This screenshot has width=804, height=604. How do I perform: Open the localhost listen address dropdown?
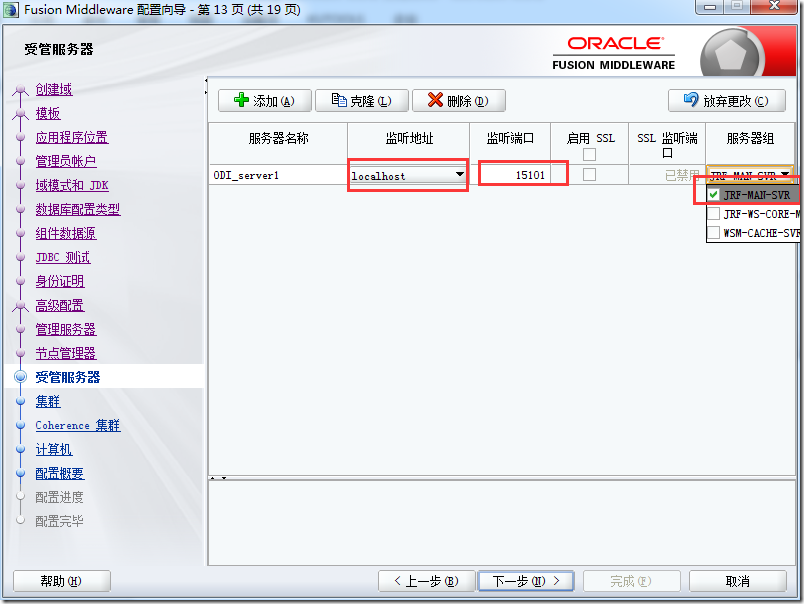[x=460, y=174]
